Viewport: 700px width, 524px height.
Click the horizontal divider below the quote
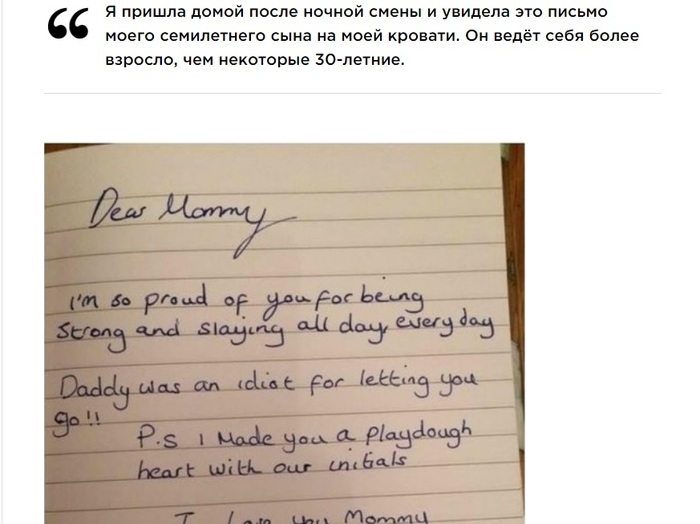click(x=352, y=94)
